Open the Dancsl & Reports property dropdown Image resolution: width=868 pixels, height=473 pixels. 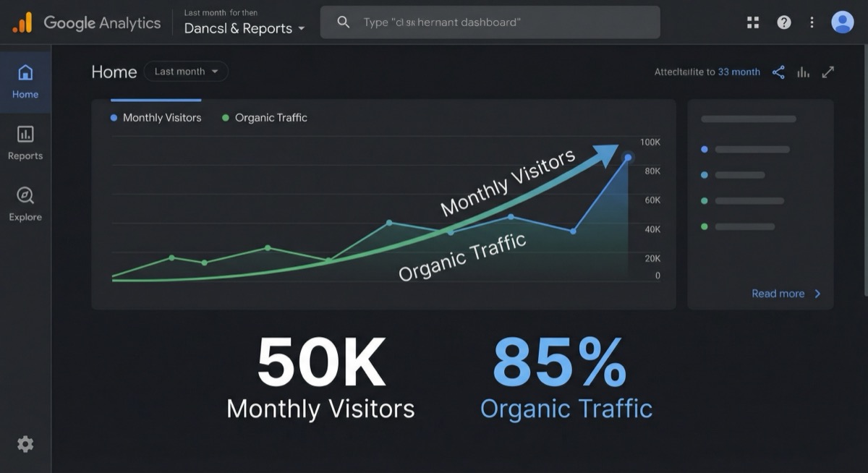click(244, 28)
